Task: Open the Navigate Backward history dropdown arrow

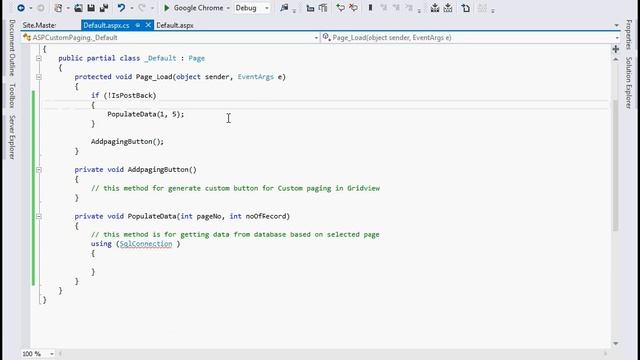Action: pos(31,8)
